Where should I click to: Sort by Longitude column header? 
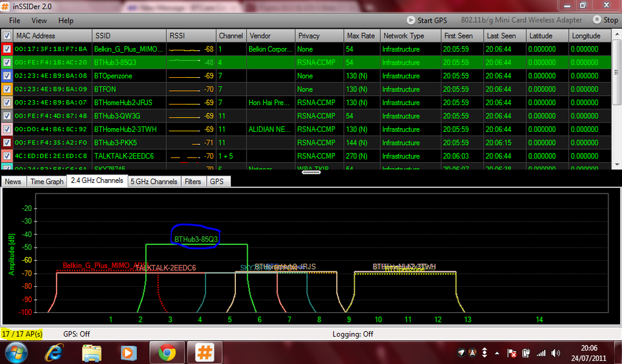pos(590,35)
